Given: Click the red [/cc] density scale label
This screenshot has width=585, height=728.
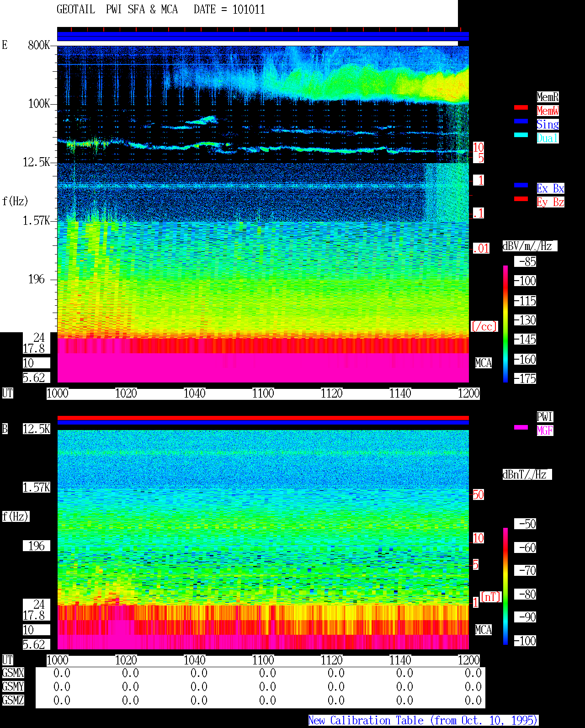Looking at the screenshot, I should (x=484, y=327).
